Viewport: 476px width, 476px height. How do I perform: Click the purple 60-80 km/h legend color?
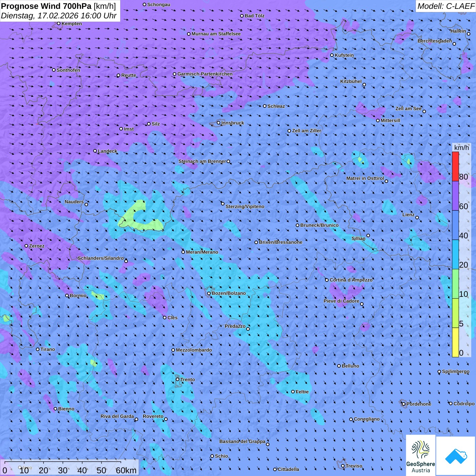455,196
